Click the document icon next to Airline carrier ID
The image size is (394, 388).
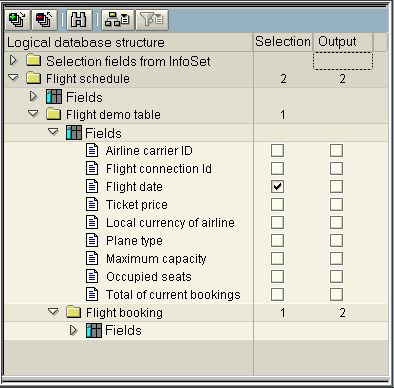(x=92, y=150)
